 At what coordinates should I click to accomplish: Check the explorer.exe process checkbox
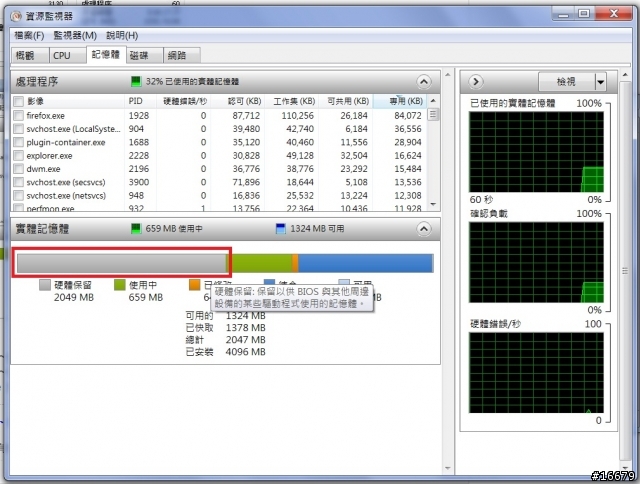(x=18, y=155)
